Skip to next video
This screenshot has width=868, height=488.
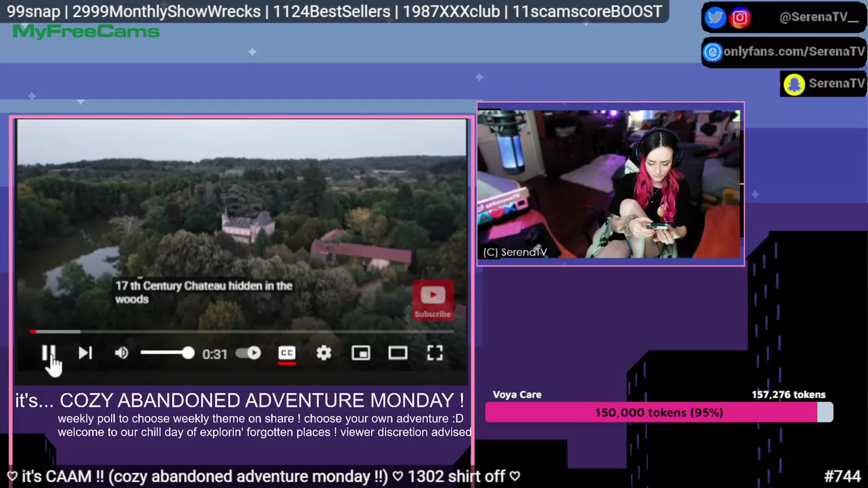(85, 353)
